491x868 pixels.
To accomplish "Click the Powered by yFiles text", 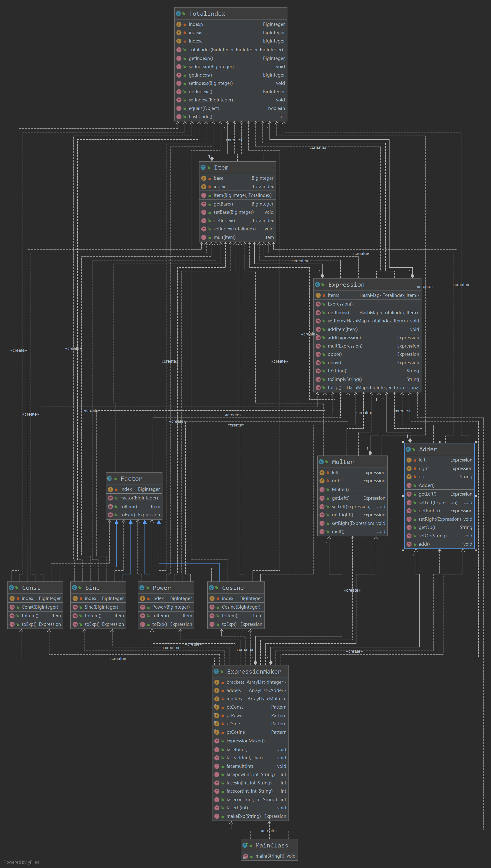I will 21,862.
